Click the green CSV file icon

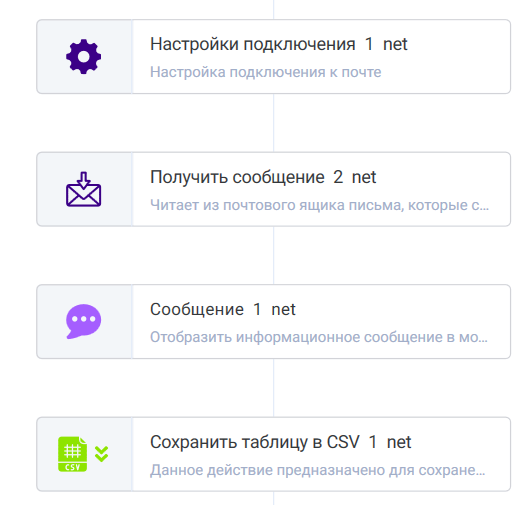(x=73, y=454)
